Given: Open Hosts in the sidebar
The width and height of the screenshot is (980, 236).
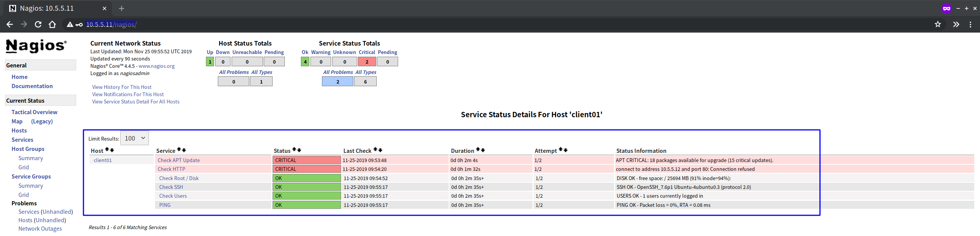Looking at the screenshot, I should (19, 130).
